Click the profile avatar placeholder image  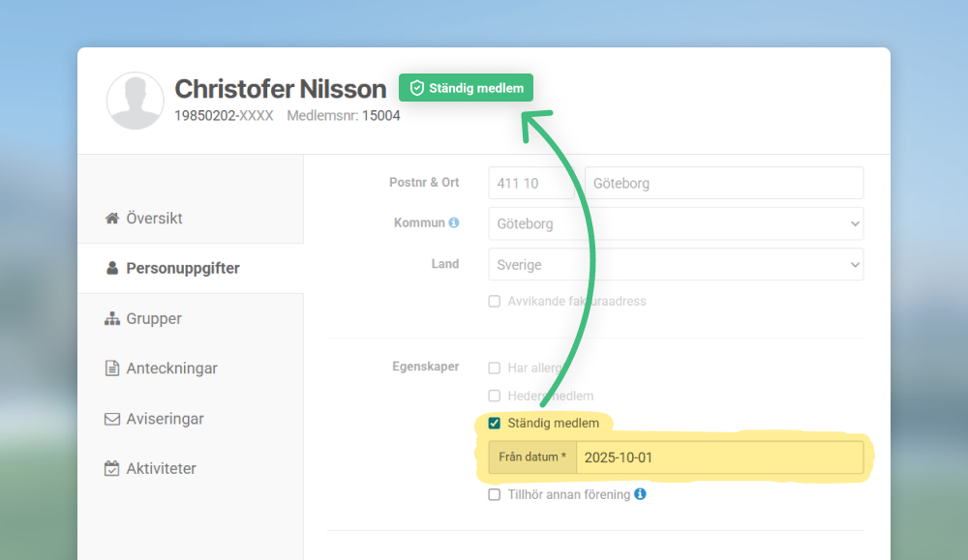coord(135,101)
